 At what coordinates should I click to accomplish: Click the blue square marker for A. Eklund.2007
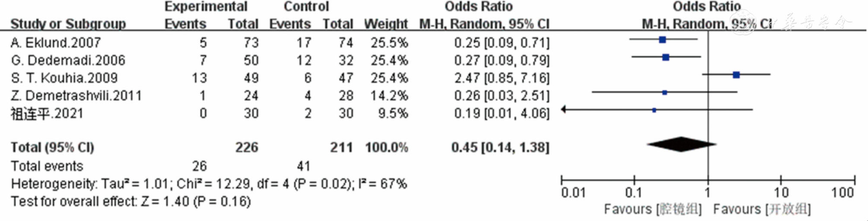[x=662, y=40]
